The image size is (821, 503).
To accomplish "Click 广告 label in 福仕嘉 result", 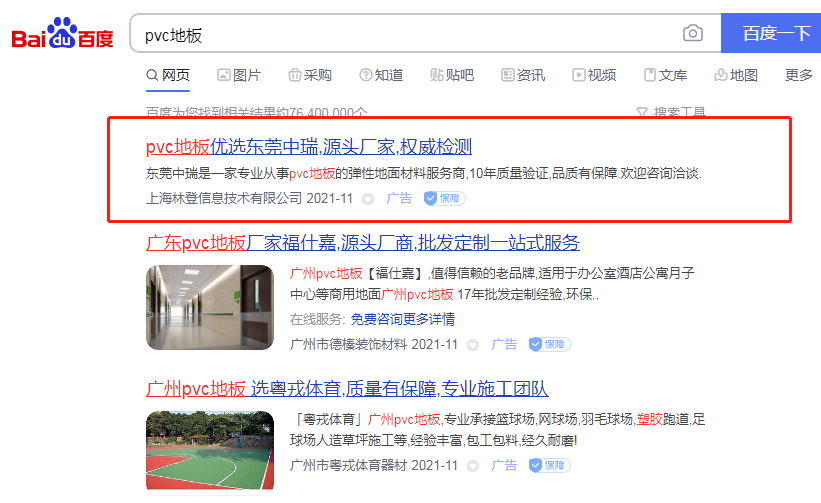I will 504,344.
